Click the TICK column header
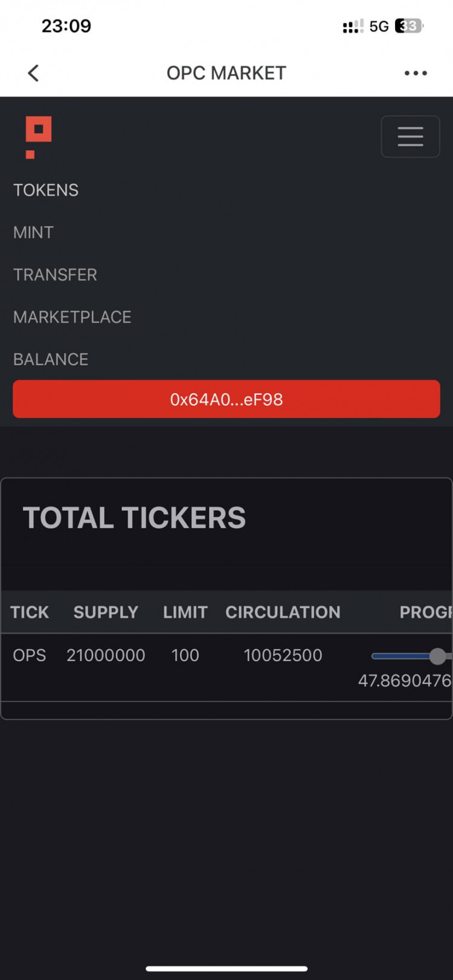 [x=30, y=612]
